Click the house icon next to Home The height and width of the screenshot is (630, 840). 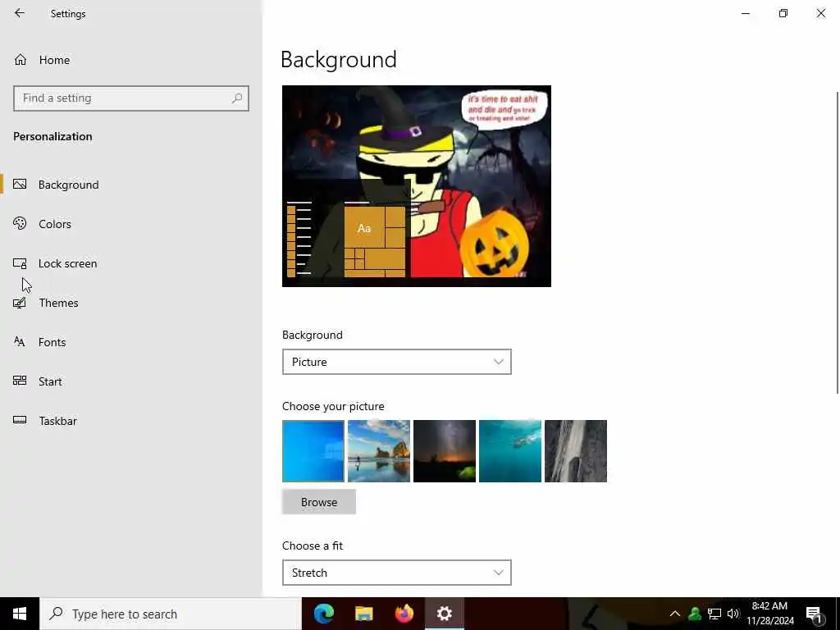click(21, 59)
